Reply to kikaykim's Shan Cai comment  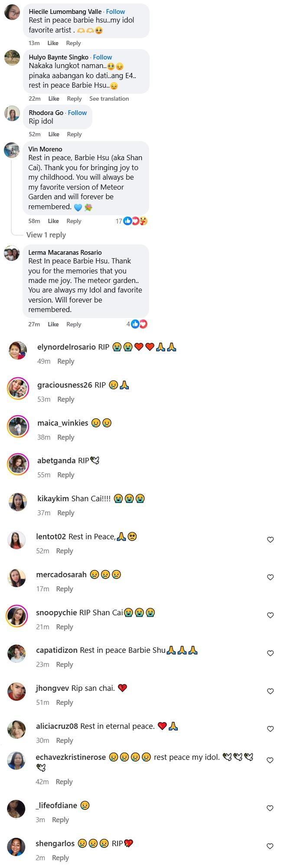tap(66, 513)
